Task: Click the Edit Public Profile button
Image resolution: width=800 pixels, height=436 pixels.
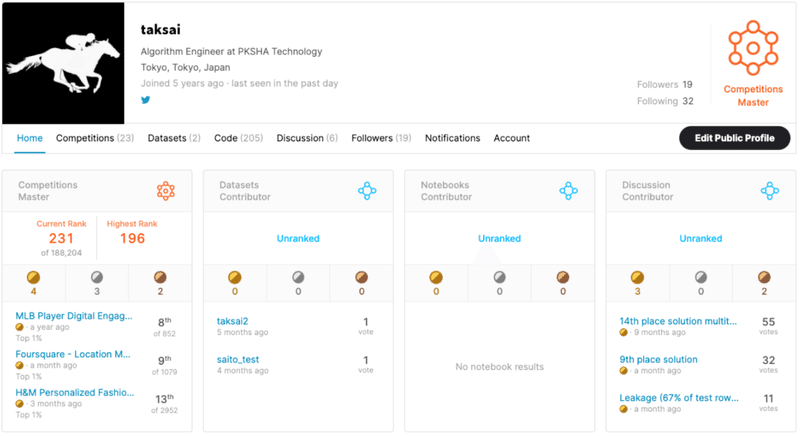Action: click(735, 138)
